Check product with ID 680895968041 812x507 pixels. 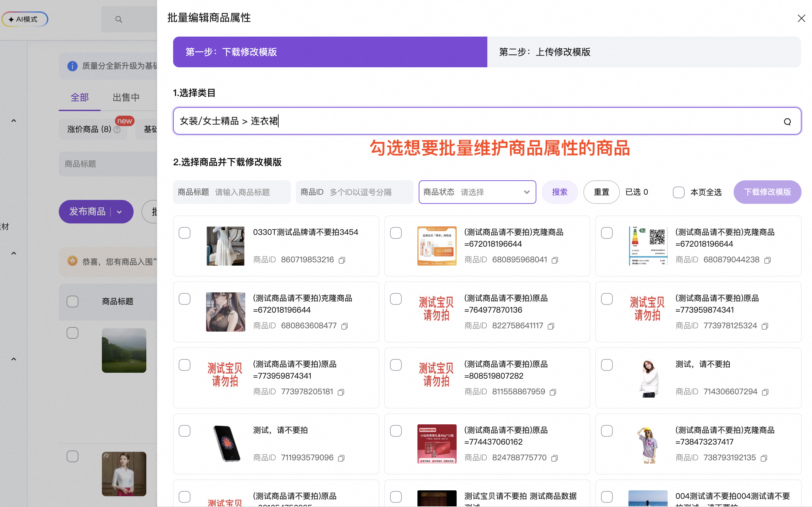point(396,233)
